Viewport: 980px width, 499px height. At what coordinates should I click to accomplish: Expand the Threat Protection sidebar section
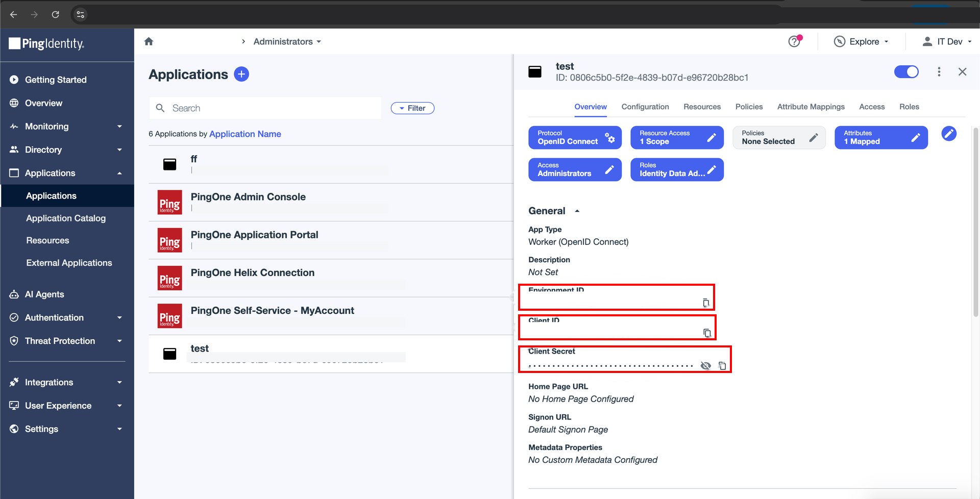click(67, 341)
